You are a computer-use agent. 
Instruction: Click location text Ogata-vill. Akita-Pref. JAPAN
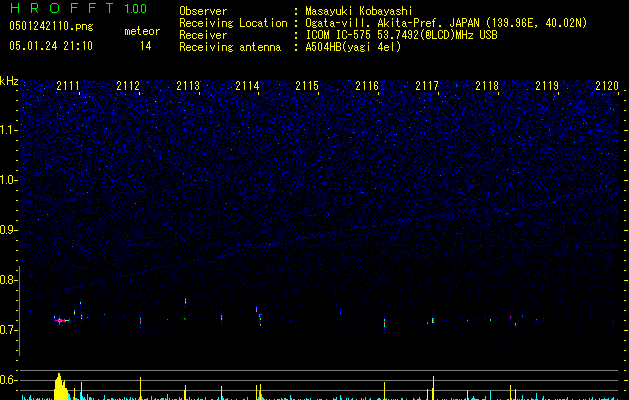coord(392,23)
